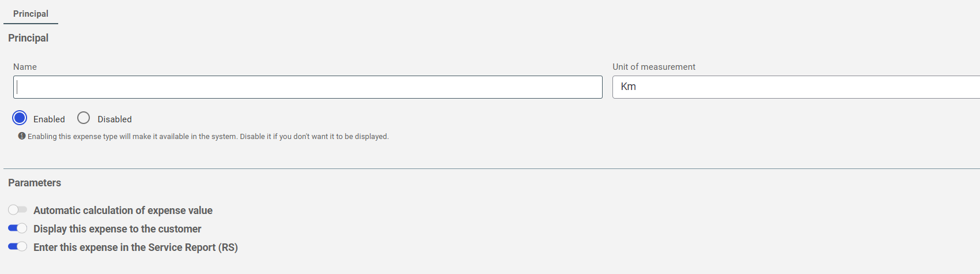The width and height of the screenshot is (980, 274).
Task: Click the Automatic calculation of expense value text
Action: coord(123,211)
